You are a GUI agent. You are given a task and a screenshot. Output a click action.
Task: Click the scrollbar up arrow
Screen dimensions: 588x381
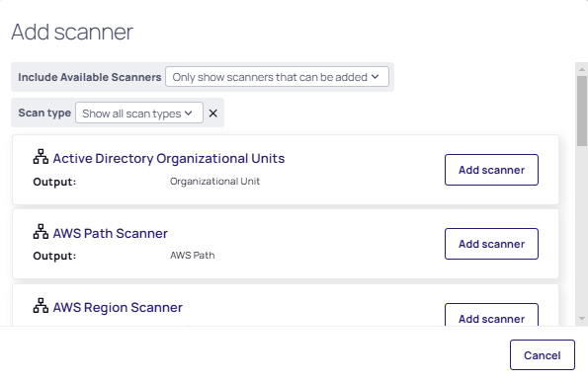pyautogui.click(x=582, y=70)
